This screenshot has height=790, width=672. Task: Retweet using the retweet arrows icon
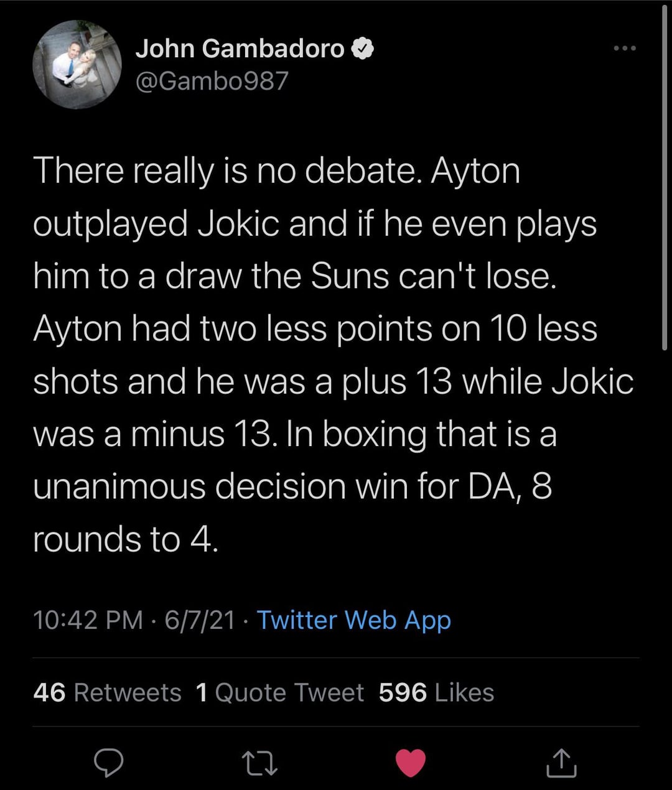point(260,763)
